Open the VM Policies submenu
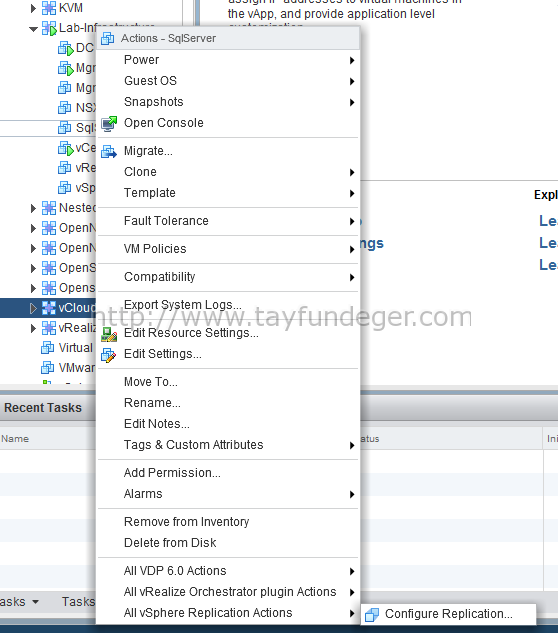Screen dimensions: 558x633 [x=228, y=249]
